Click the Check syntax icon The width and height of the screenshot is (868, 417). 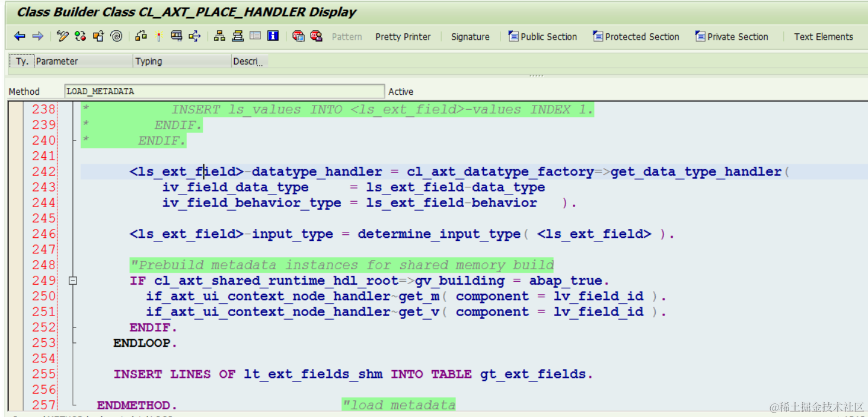click(141, 37)
